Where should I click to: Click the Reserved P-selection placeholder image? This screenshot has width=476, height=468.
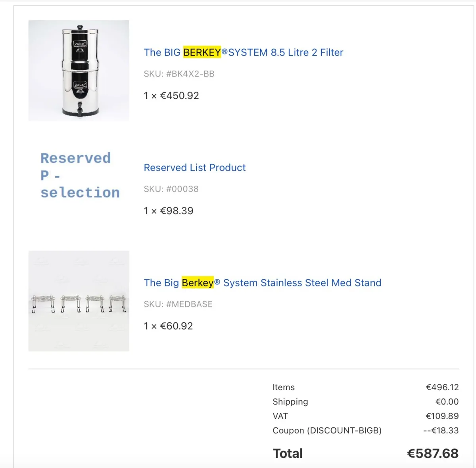(79, 176)
